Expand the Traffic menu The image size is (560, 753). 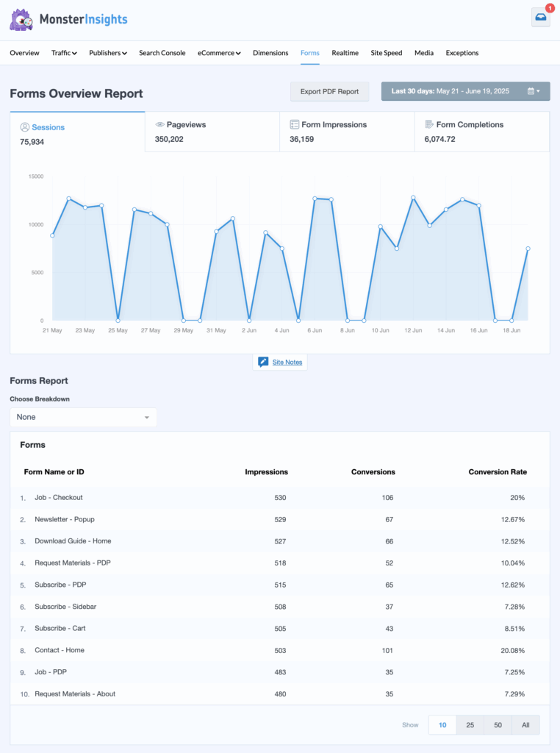64,53
